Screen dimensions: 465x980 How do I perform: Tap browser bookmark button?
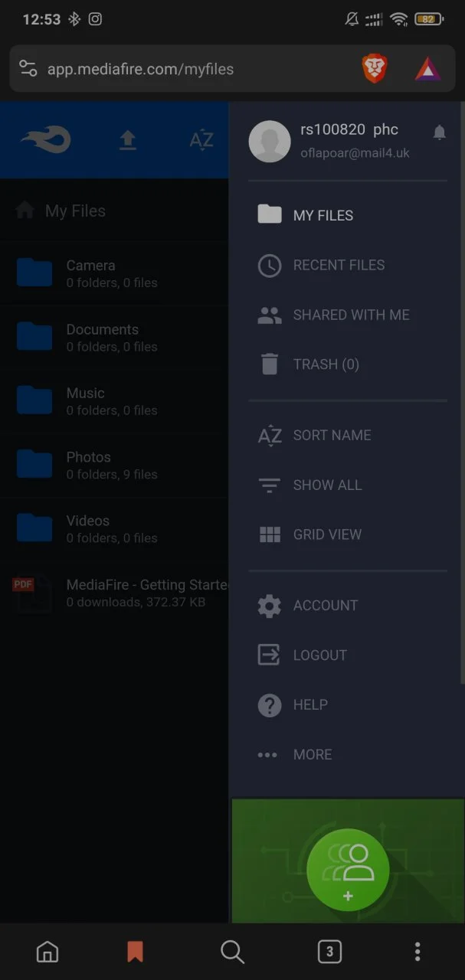(135, 952)
